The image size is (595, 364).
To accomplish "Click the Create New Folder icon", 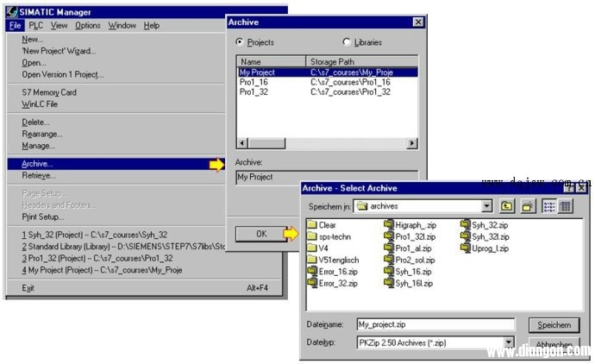I will click(526, 206).
